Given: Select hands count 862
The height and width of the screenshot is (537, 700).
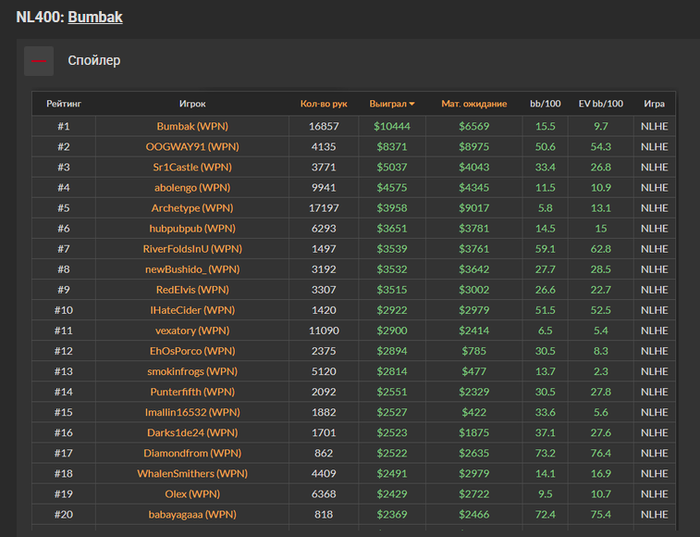Looking at the screenshot, I should 324,454.
